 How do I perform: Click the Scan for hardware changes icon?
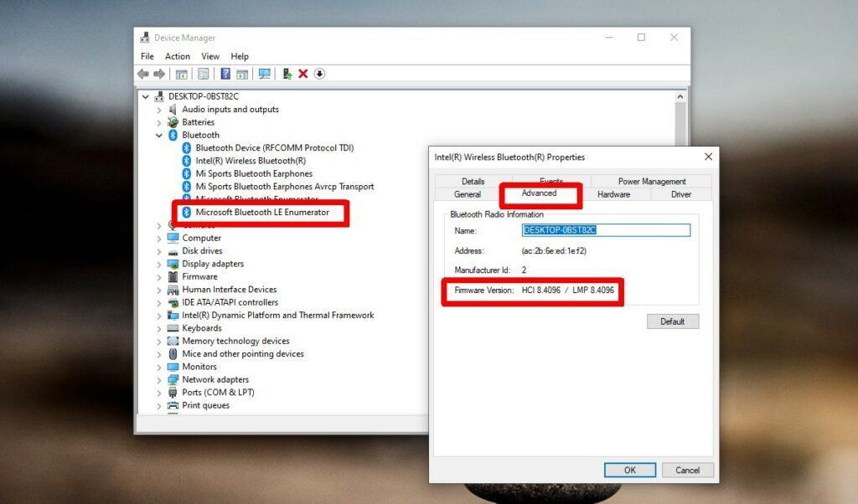click(263, 74)
